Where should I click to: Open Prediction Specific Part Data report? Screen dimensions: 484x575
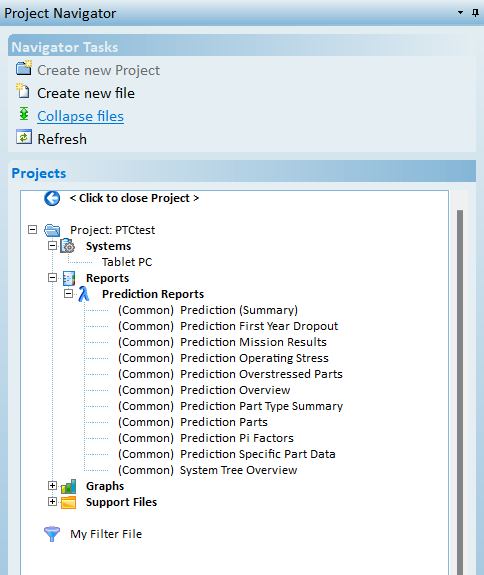tap(227, 454)
